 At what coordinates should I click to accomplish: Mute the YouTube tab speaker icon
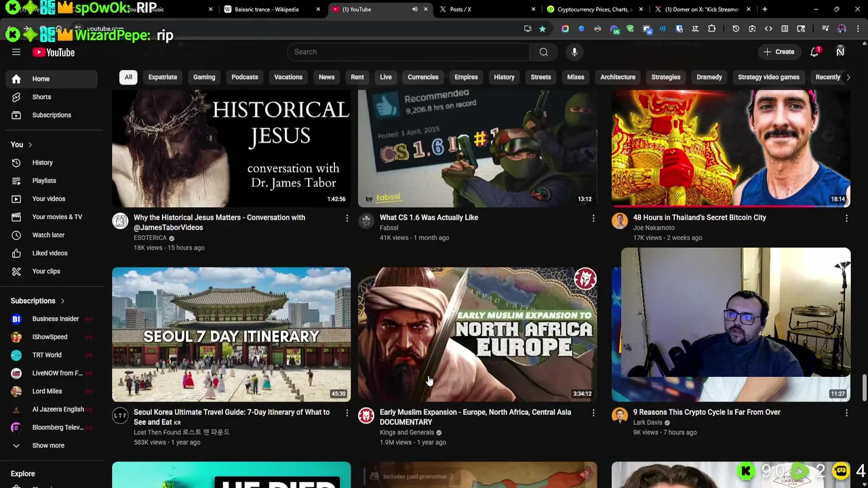[414, 9]
